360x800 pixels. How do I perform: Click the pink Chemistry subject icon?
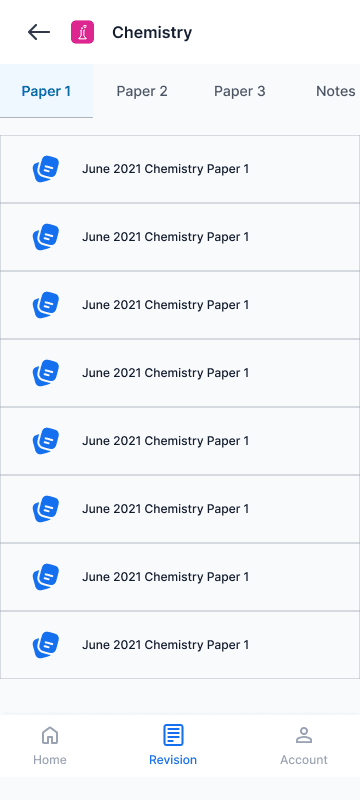click(82, 32)
